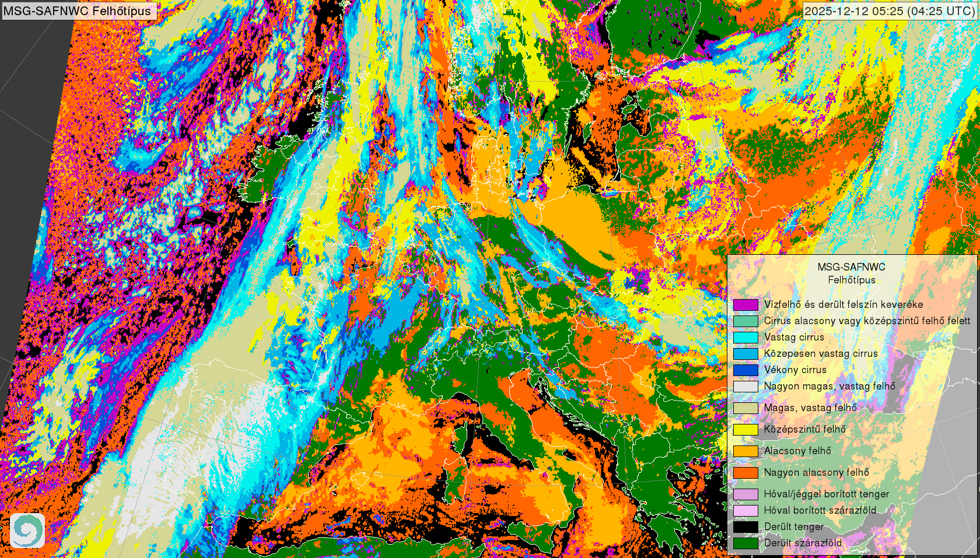Choose the yellow Középszintű felhő swatch
980x558 pixels.
click(745, 430)
